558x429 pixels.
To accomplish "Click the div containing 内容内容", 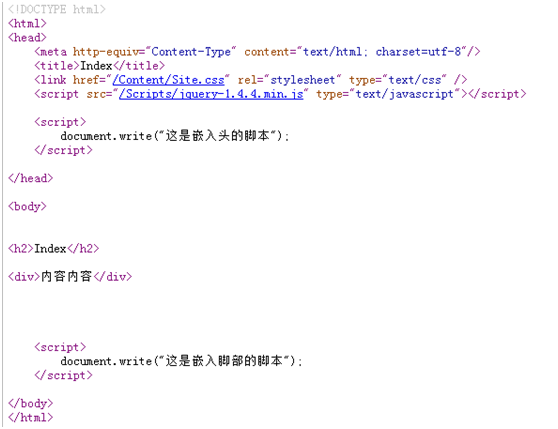I will click(70, 277).
